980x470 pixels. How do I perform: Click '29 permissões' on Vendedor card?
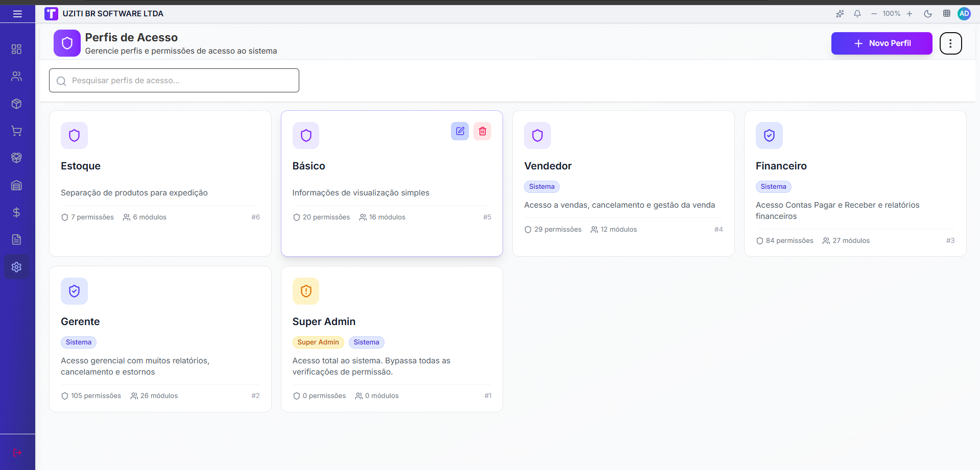pos(553,230)
